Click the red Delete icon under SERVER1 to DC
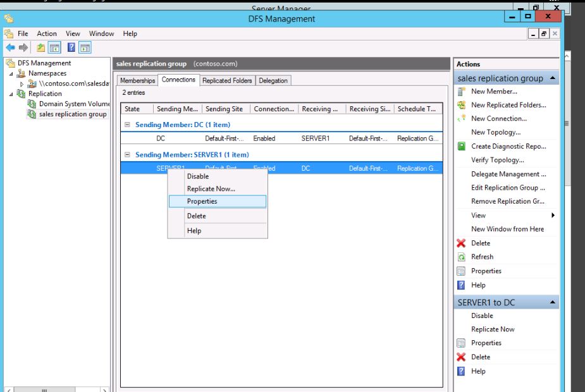This screenshot has width=585, height=392. [462, 357]
